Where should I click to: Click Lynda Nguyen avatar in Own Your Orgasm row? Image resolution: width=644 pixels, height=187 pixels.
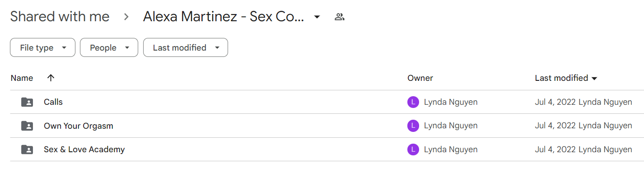coord(413,126)
